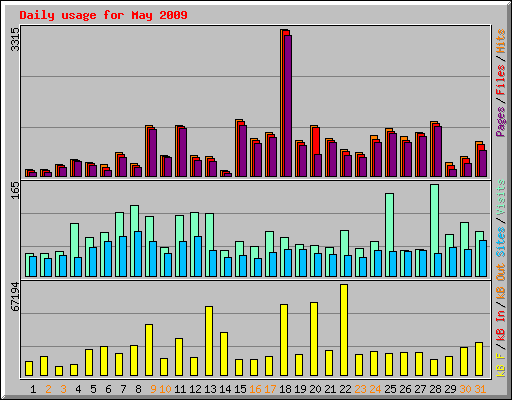The width and height of the screenshot is (512, 400).
Task: Click orange day label 24
Action: (375, 389)
